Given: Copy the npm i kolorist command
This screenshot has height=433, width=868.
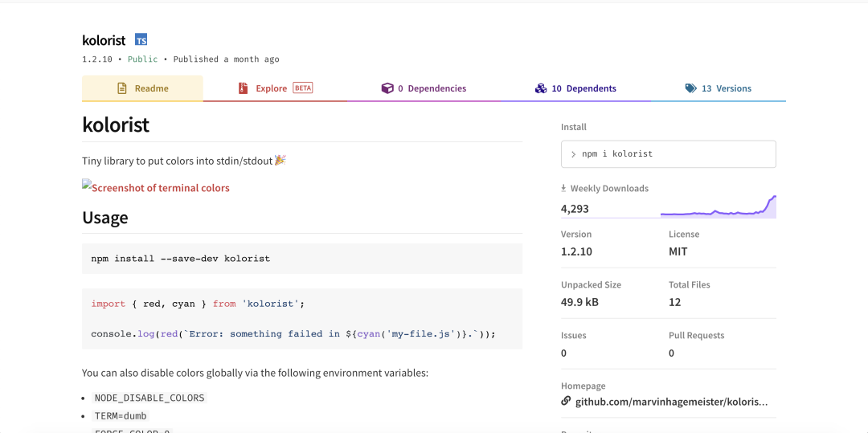Looking at the screenshot, I should tap(669, 154).
